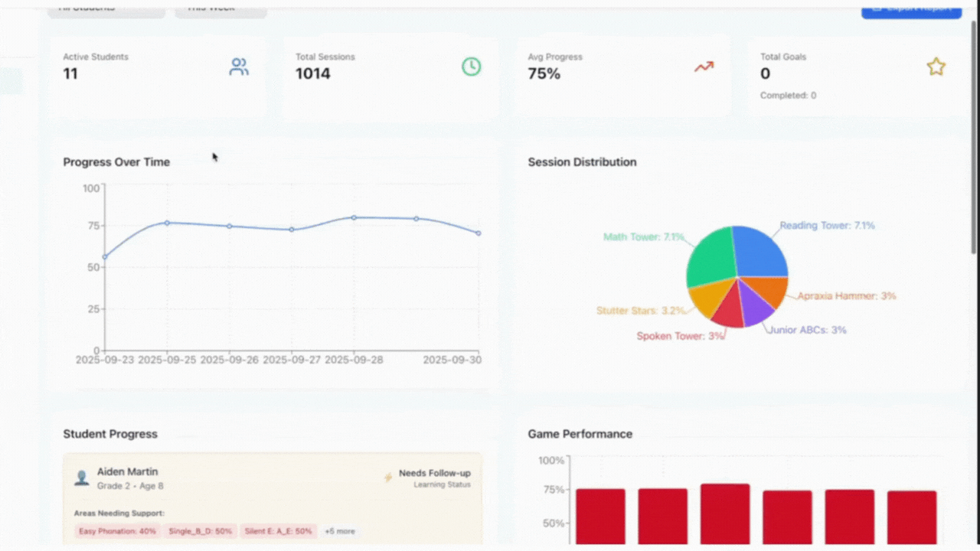This screenshot has height=551, width=980.
Task: Click the 2025-09-28 data point on line chart
Action: click(354, 217)
